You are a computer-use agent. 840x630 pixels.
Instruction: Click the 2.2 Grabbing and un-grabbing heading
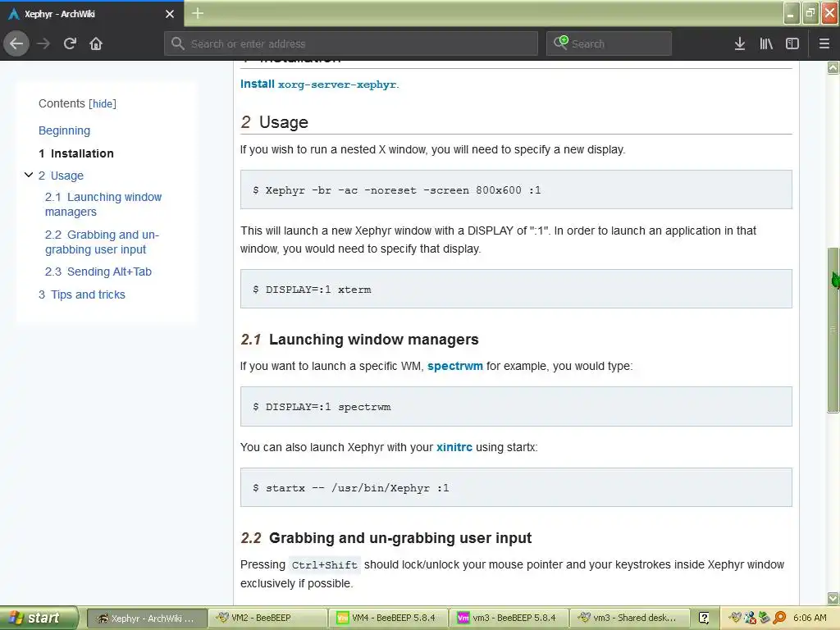pyautogui.click(x=386, y=538)
